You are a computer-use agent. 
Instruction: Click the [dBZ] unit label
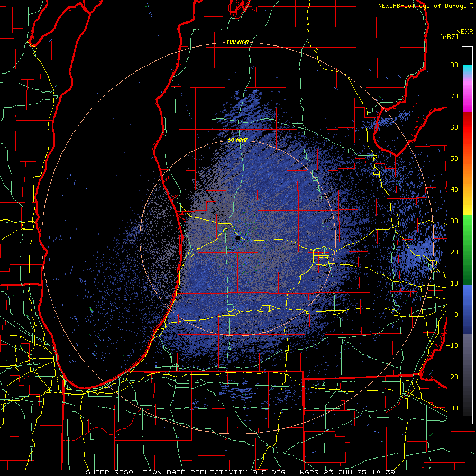[449, 36]
